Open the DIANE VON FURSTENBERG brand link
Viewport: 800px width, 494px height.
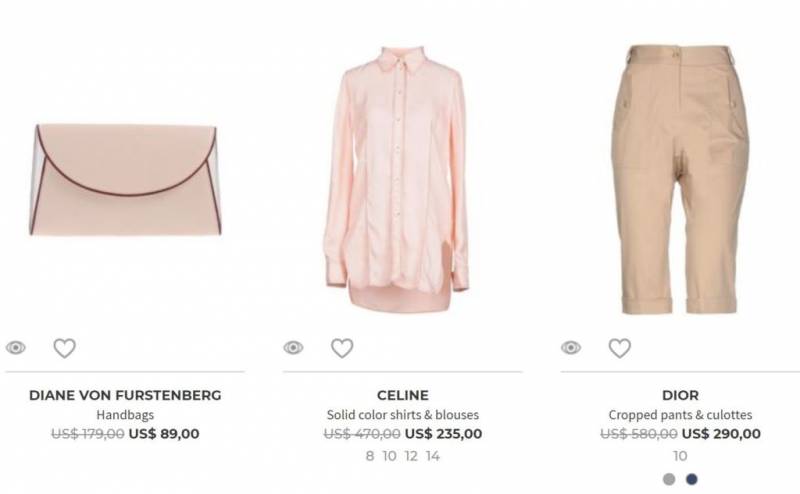tap(125, 396)
